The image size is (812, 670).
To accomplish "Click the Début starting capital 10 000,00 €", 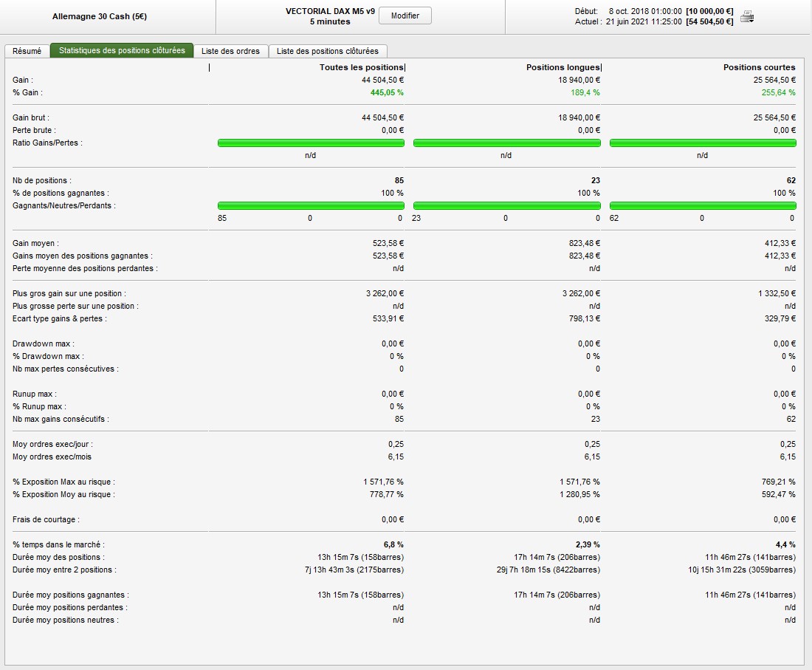I will pyautogui.click(x=709, y=12).
